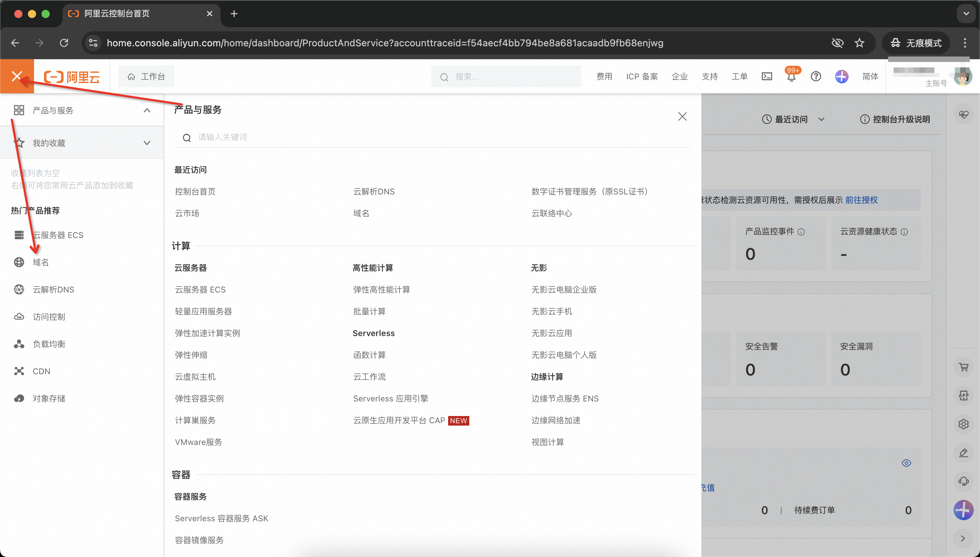Click the 云服务器 ECS server icon in sidebar
This screenshot has width=980, height=557.
(x=19, y=235)
